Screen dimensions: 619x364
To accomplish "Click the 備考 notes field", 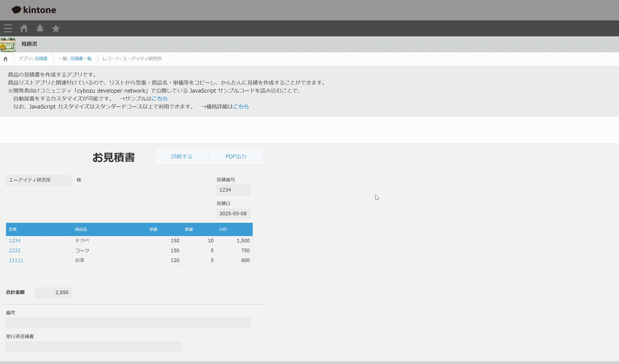I will (x=128, y=323).
